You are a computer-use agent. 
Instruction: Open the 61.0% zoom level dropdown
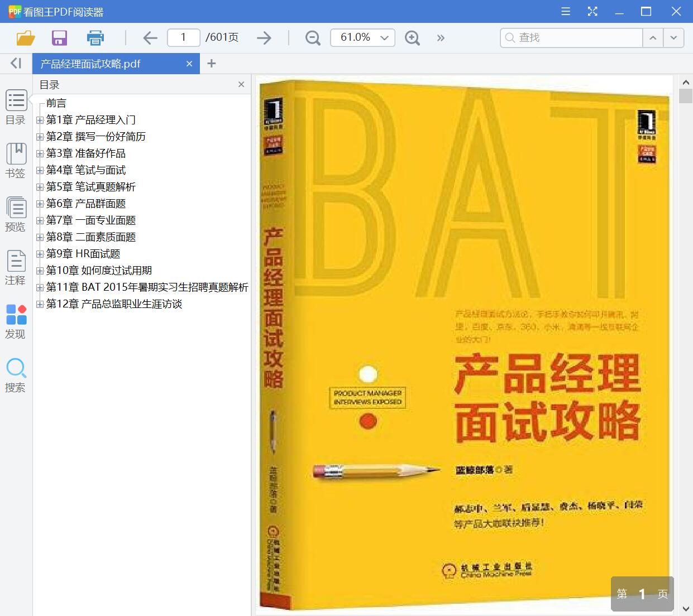tap(362, 37)
